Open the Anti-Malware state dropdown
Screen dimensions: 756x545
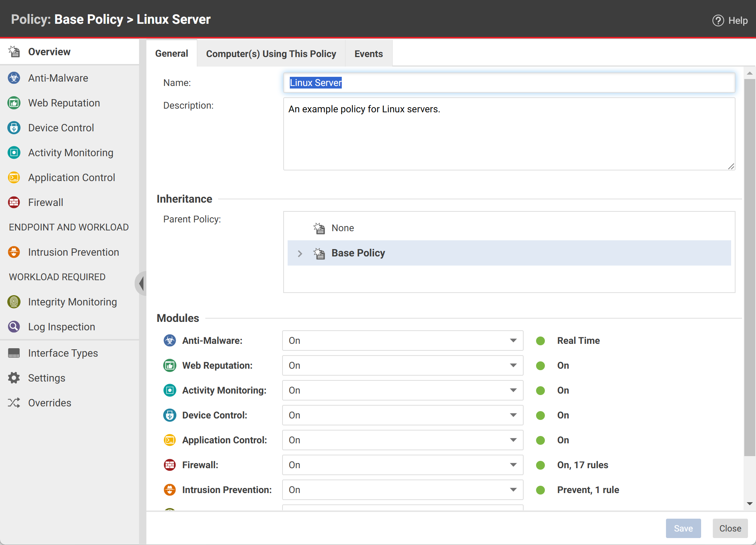pyautogui.click(x=403, y=341)
